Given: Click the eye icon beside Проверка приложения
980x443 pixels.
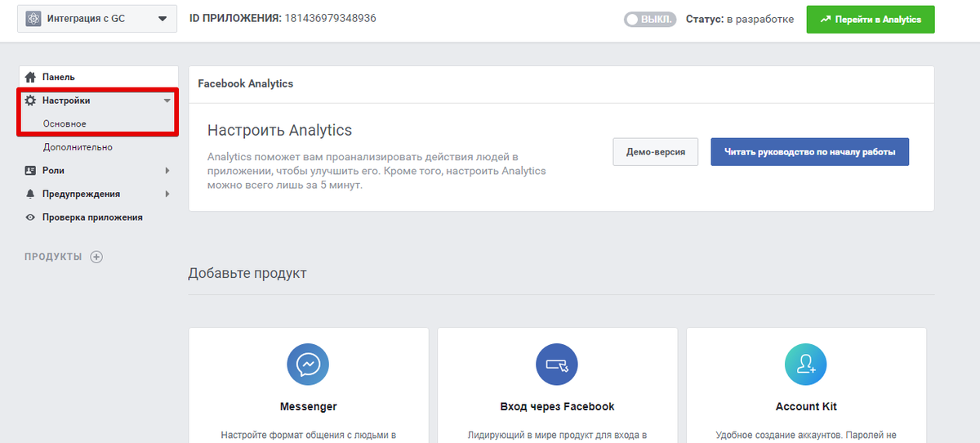Looking at the screenshot, I should (x=30, y=217).
